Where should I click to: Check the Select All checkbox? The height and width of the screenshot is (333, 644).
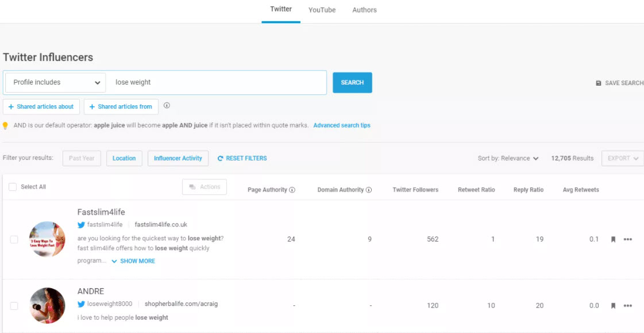pyautogui.click(x=13, y=187)
